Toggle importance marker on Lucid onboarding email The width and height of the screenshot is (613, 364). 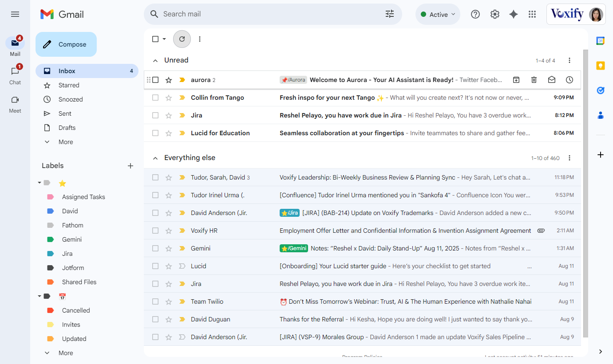[182, 266]
